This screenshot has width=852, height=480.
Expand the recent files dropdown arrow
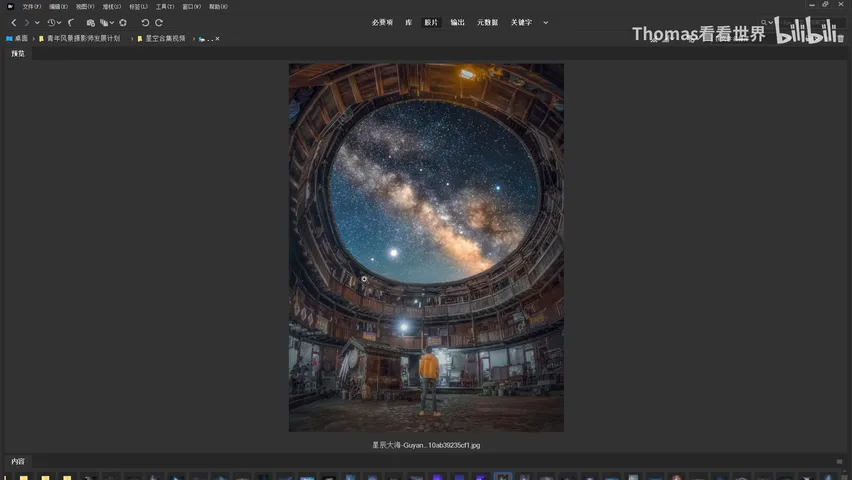point(59,23)
